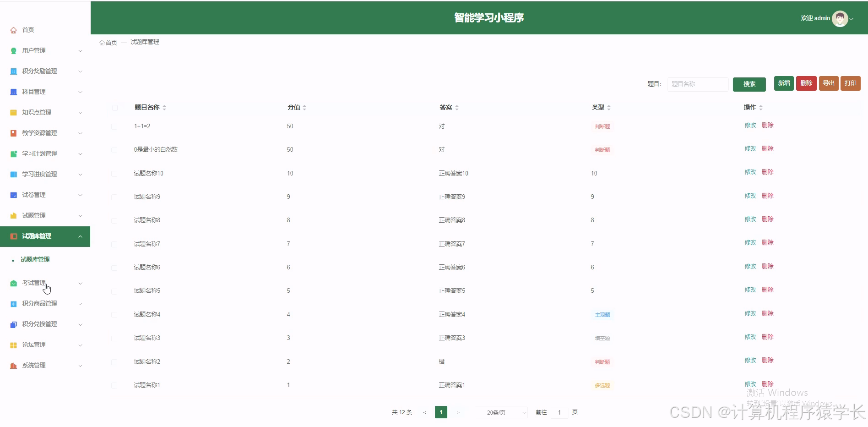Screen dimensions: 868x427
Task: Click the 试卷管理 sidebar icon
Action: coord(13,195)
